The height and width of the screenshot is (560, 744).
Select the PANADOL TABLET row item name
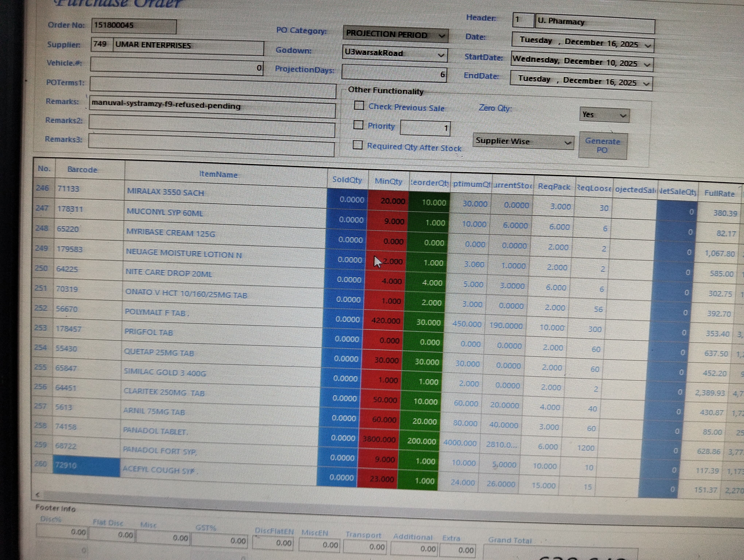pos(155,431)
